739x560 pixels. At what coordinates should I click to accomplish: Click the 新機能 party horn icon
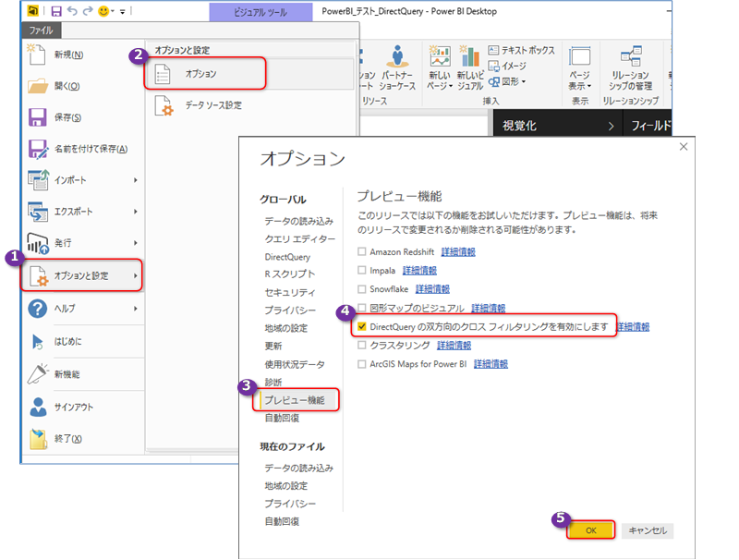pyautogui.click(x=38, y=374)
